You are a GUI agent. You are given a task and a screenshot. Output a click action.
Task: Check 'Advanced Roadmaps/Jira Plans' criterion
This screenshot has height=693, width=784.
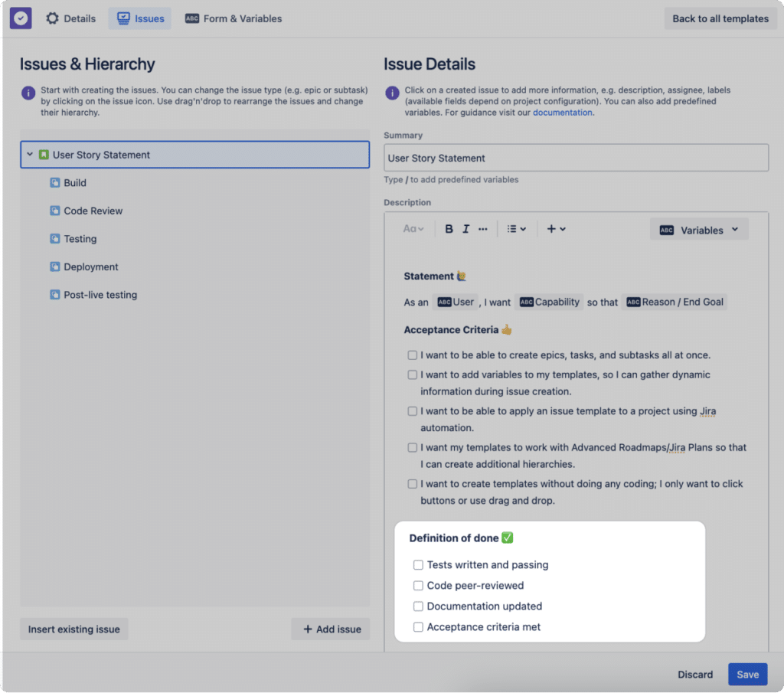pyautogui.click(x=412, y=447)
